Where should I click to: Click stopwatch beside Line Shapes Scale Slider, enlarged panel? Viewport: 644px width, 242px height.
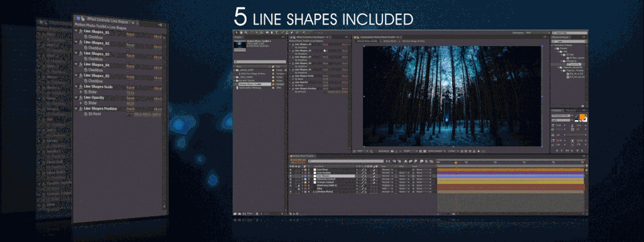click(86, 92)
